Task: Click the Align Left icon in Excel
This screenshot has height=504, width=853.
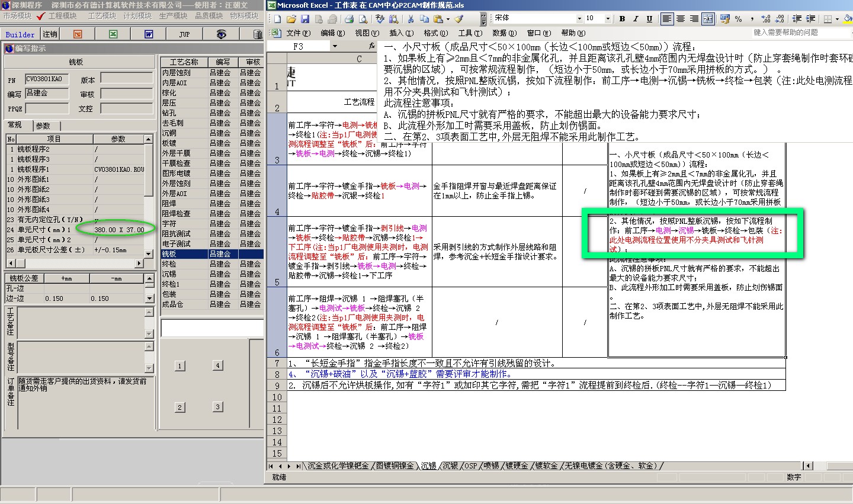Action: point(667,19)
